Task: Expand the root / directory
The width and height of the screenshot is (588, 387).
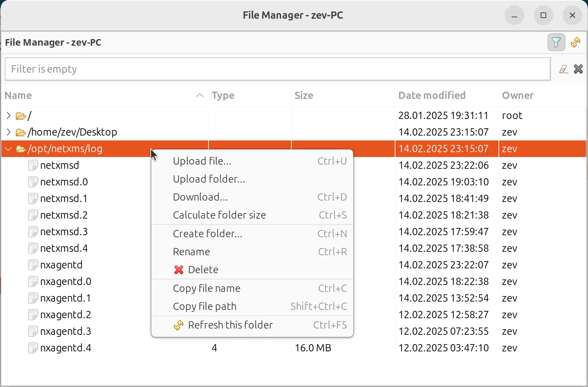Action: point(8,116)
